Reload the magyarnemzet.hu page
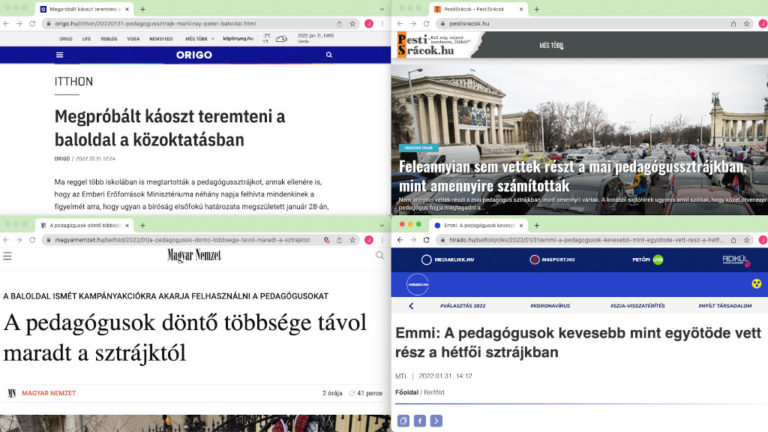 pos(32,240)
